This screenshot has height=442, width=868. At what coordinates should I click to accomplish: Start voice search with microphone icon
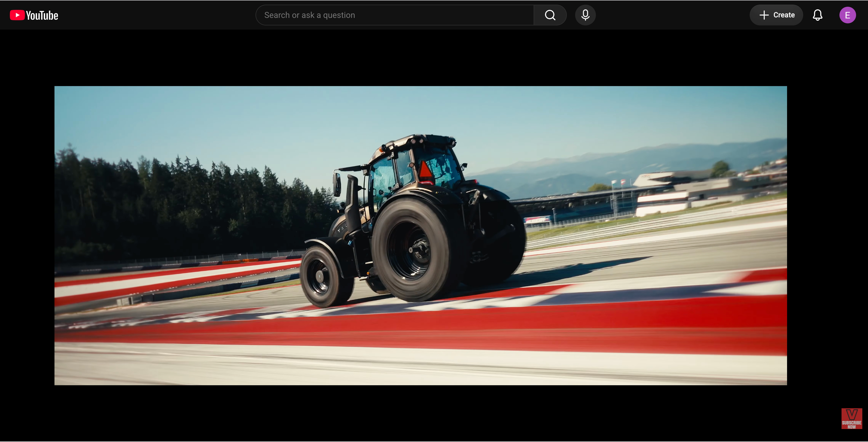(585, 15)
